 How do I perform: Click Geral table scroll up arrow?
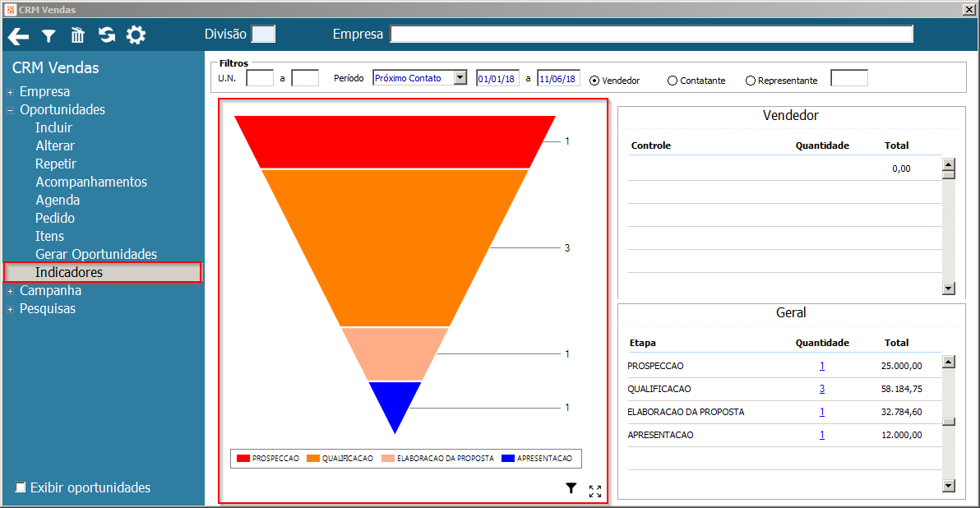pos(949,362)
